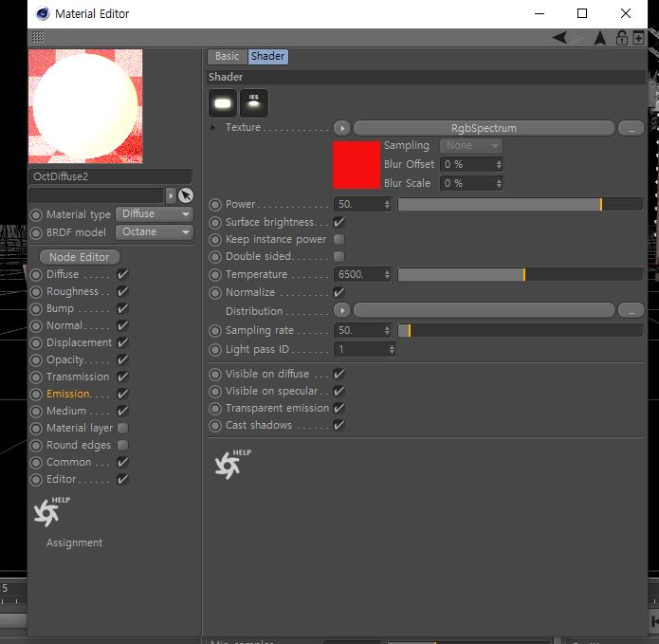Toggle Visible on diffuse checkbox

click(339, 374)
